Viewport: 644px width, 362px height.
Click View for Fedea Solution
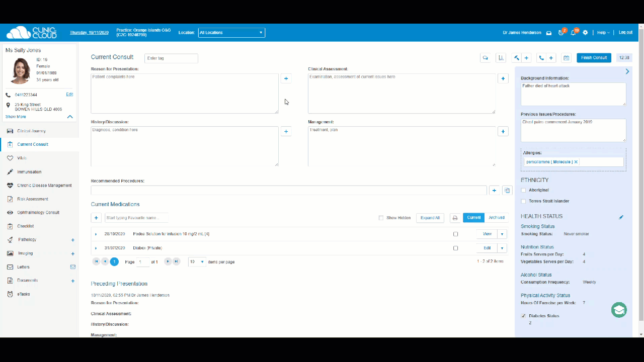tap(487, 234)
